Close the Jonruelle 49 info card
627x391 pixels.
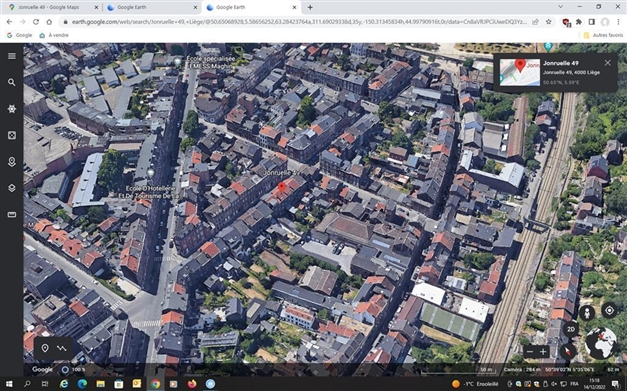(608, 63)
